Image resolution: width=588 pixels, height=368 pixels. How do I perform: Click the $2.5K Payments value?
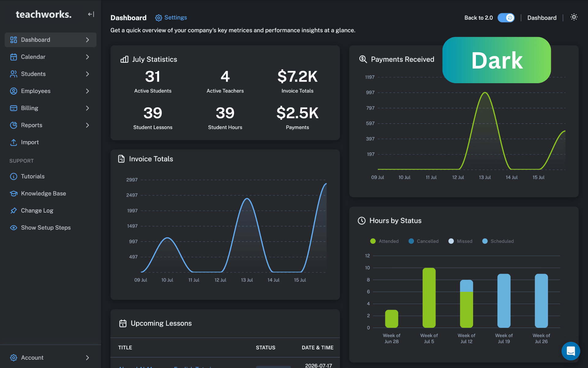tap(297, 113)
